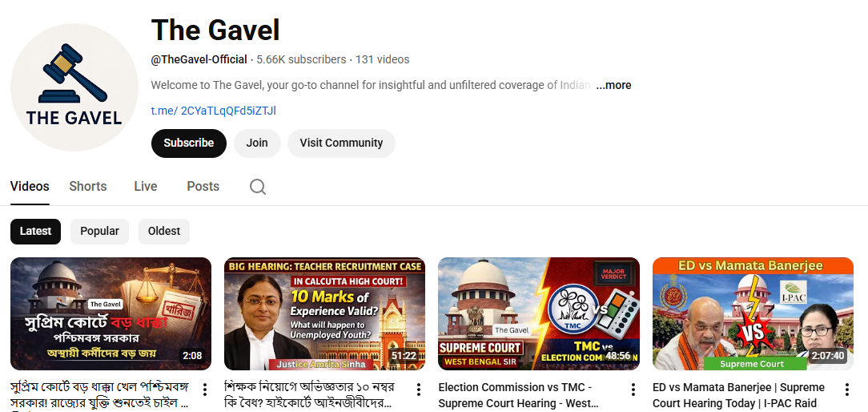Open the Posts tab
The width and height of the screenshot is (868, 412).
(x=203, y=186)
